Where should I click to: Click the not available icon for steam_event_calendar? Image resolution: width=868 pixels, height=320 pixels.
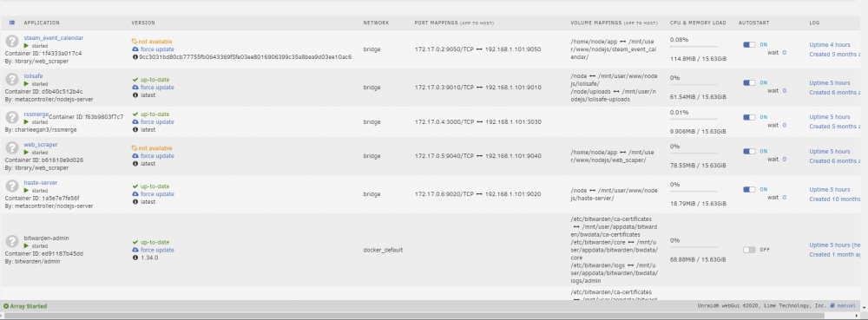point(135,42)
